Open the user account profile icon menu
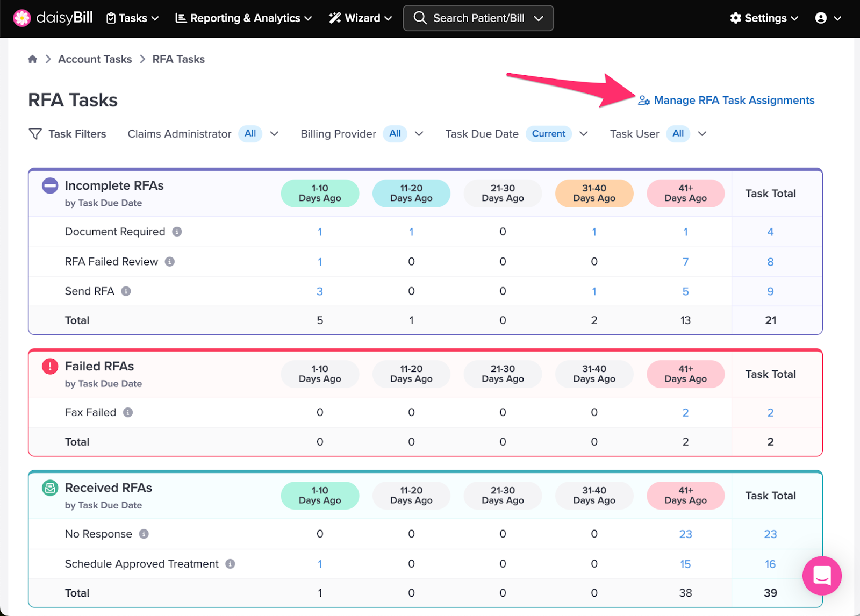This screenshot has width=860, height=616. [x=828, y=18]
